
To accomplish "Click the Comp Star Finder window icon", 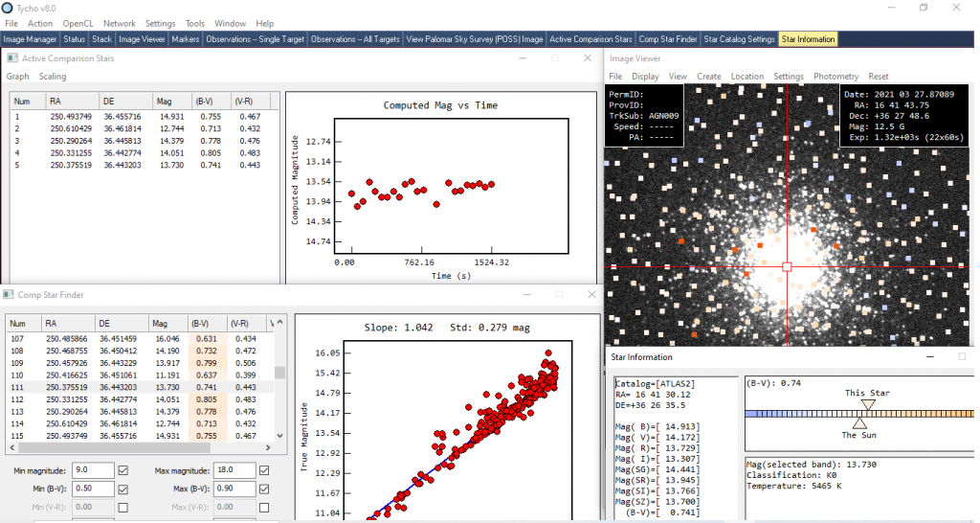I will tap(8, 294).
